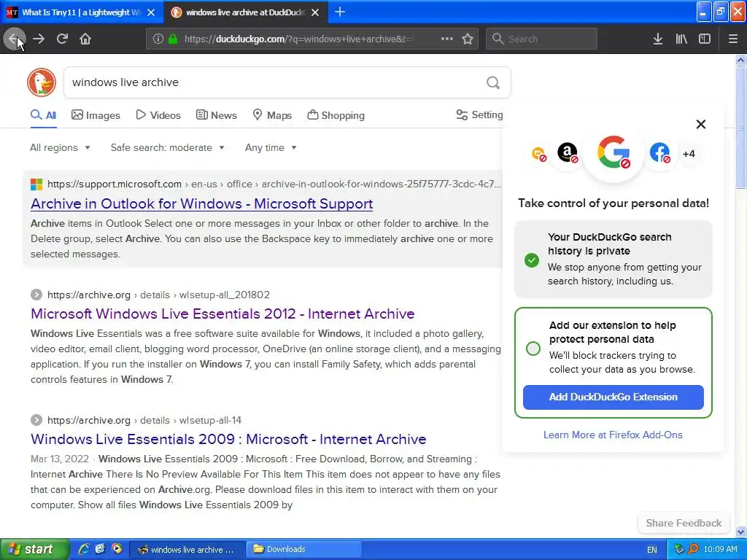This screenshot has height=560, width=747.
Task: Click the green padlock security icon
Action: click(x=173, y=39)
